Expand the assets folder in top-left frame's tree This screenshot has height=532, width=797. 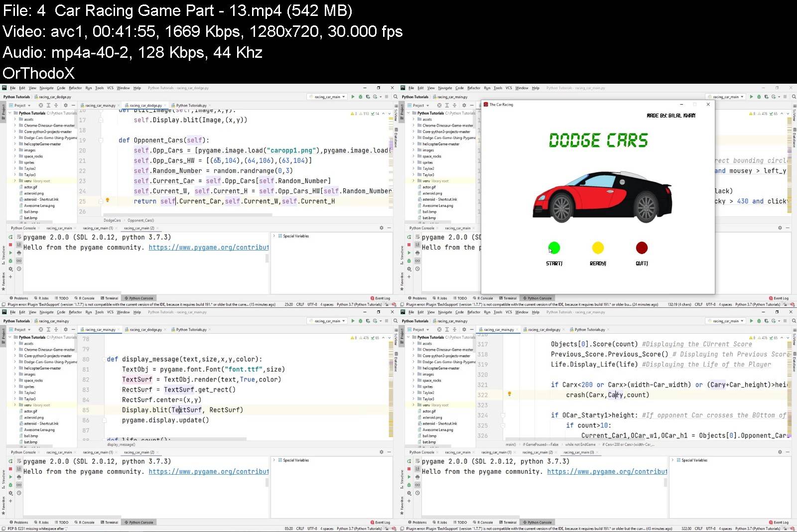point(15,119)
